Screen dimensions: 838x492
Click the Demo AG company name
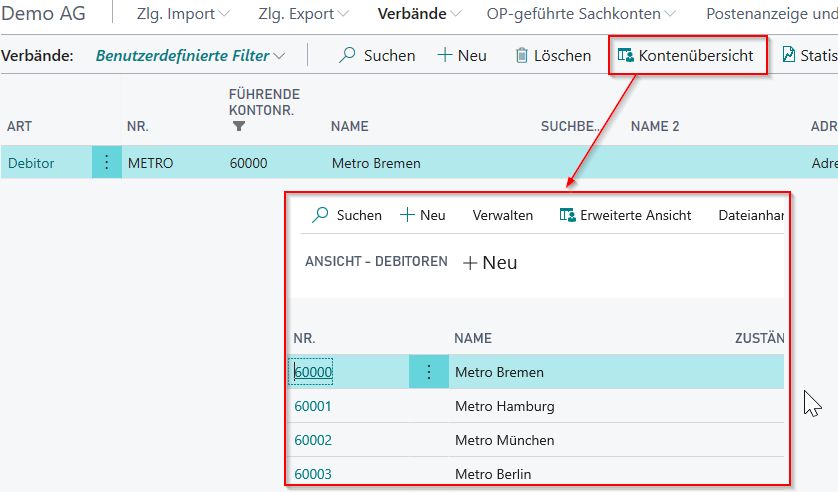44,13
